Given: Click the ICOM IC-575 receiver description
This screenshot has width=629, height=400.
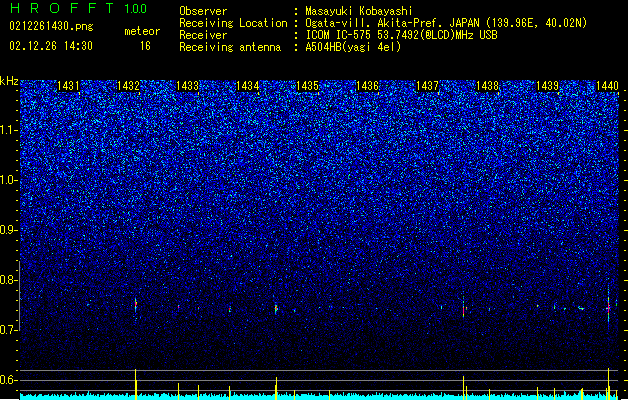Looking at the screenshot, I should pos(401,35).
